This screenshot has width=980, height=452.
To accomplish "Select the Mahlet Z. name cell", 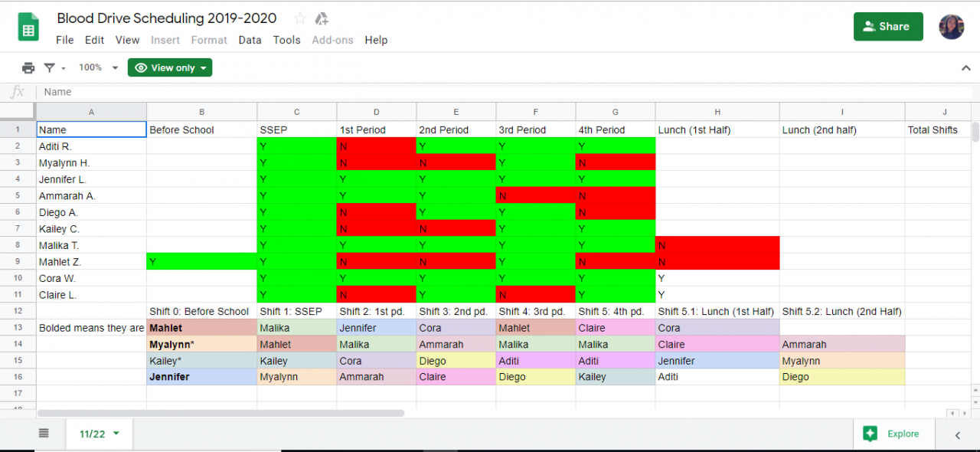I will pyautogui.click(x=91, y=261).
